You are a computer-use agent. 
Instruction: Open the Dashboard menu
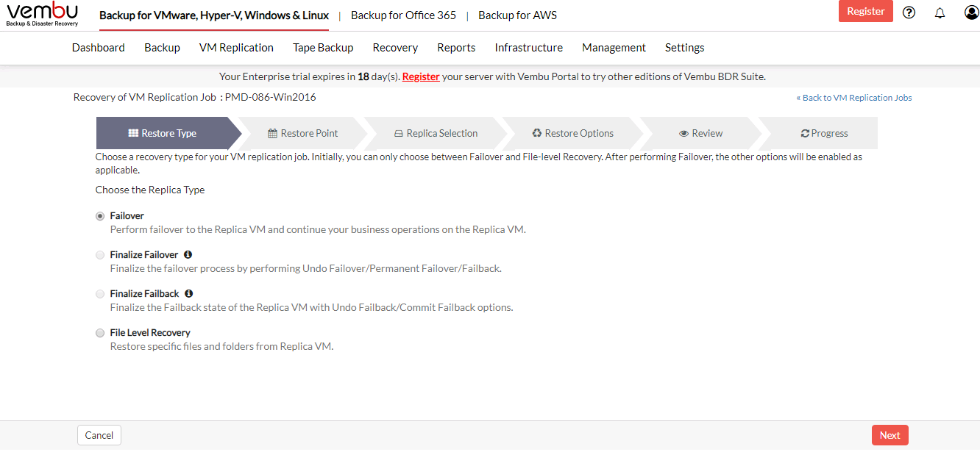tap(99, 48)
